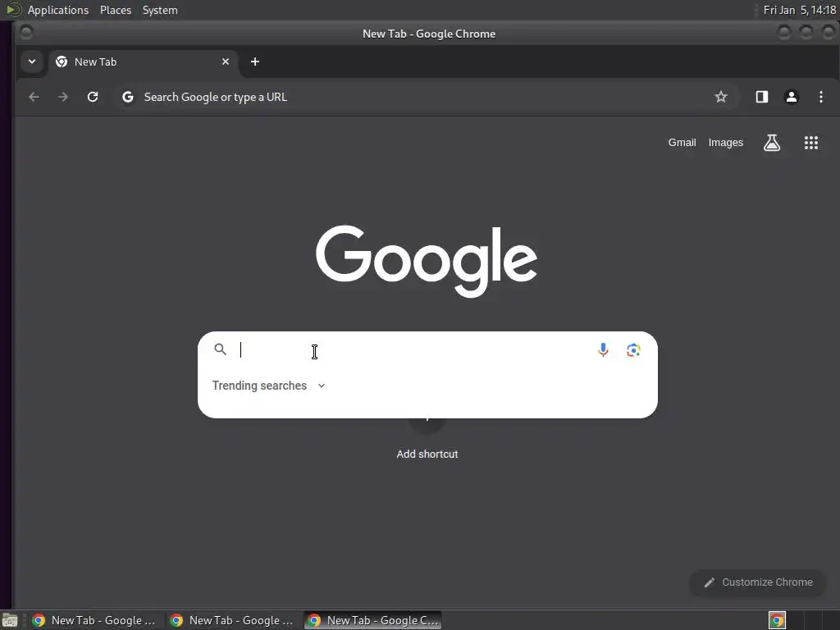Select the New Tab browser tab
This screenshot has width=840, height=630.
click(143, 62)
